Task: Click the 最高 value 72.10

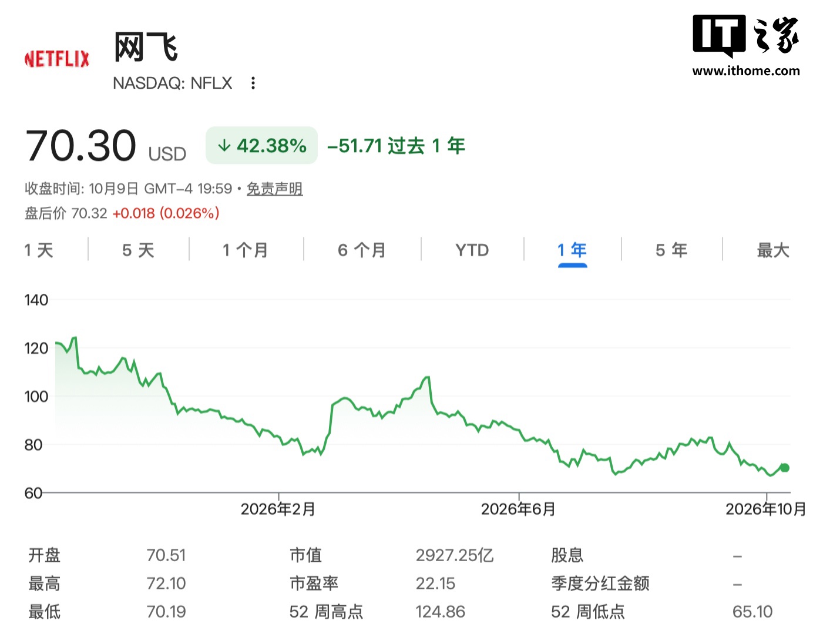Action: (166, 583)
